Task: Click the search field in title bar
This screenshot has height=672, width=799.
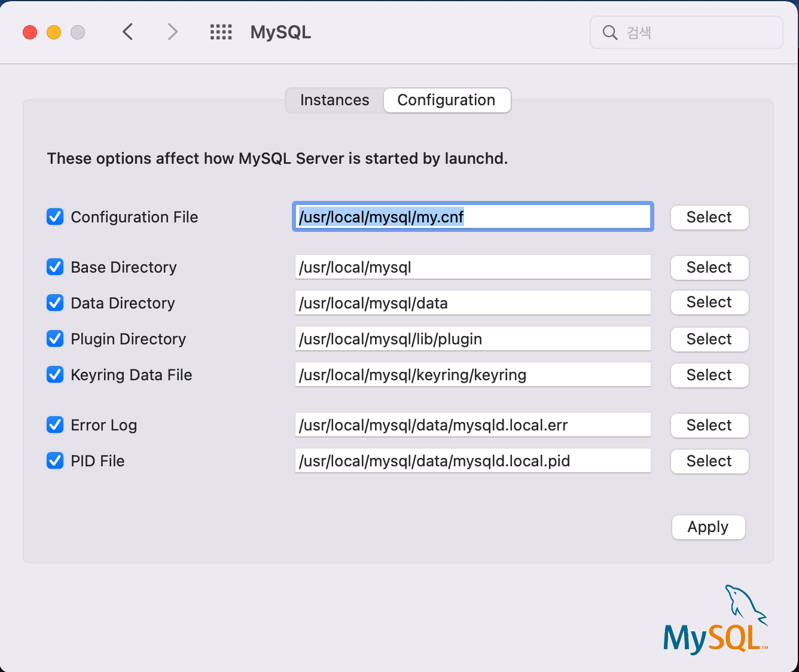Action: (687, 32)
